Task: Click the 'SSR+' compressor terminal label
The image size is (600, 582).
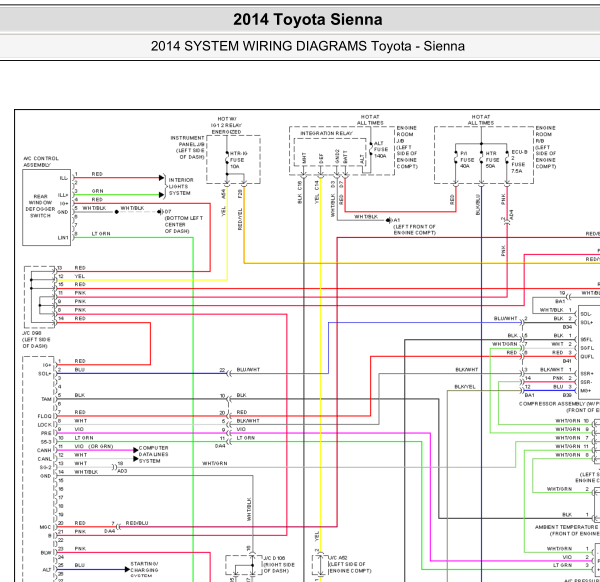Action: tap(587, 373)
